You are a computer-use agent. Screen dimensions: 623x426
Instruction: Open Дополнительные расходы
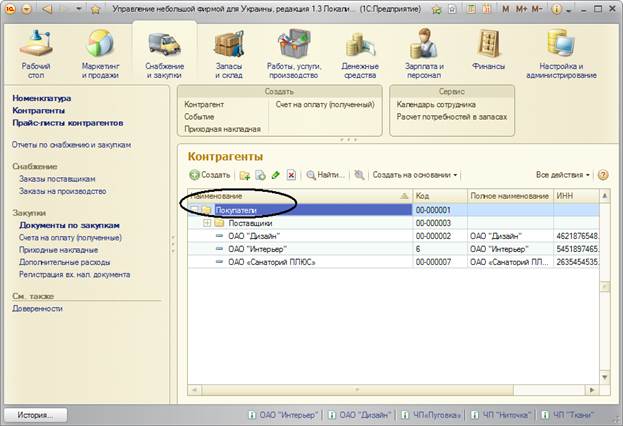pos(65,262)
